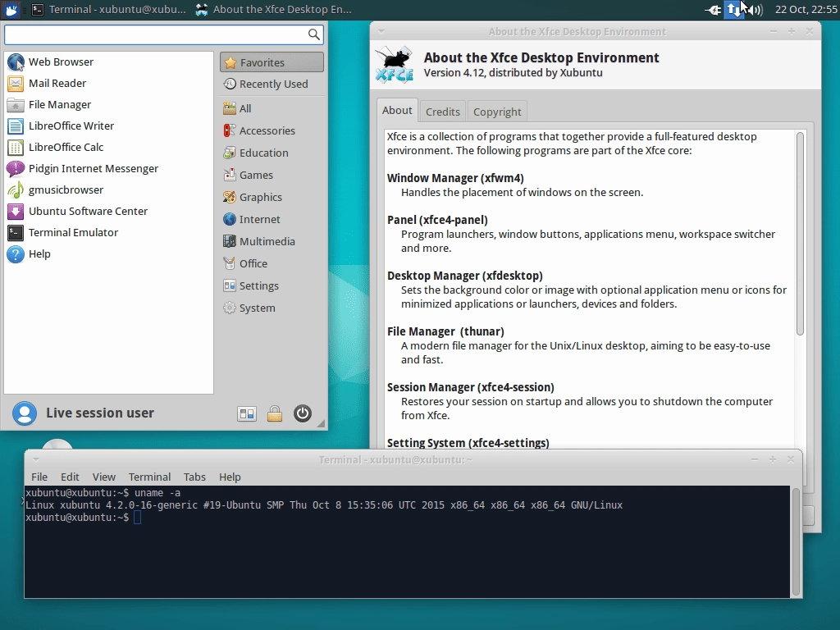
Task: Browse the Settings category
Action: (272, 286)
